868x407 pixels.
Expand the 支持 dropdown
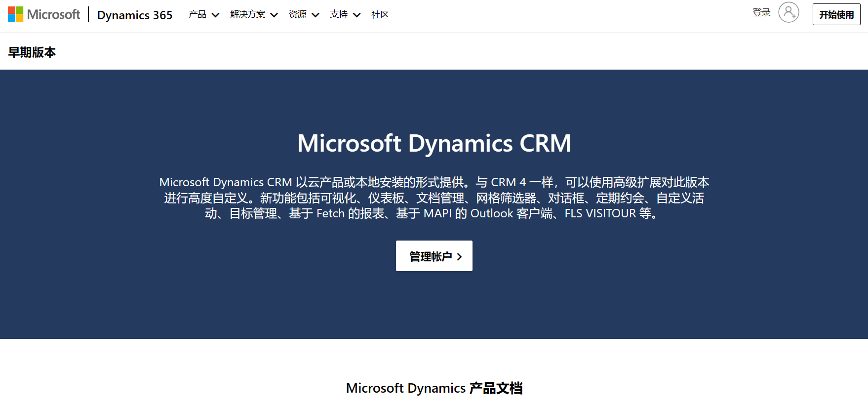point(345,15)
